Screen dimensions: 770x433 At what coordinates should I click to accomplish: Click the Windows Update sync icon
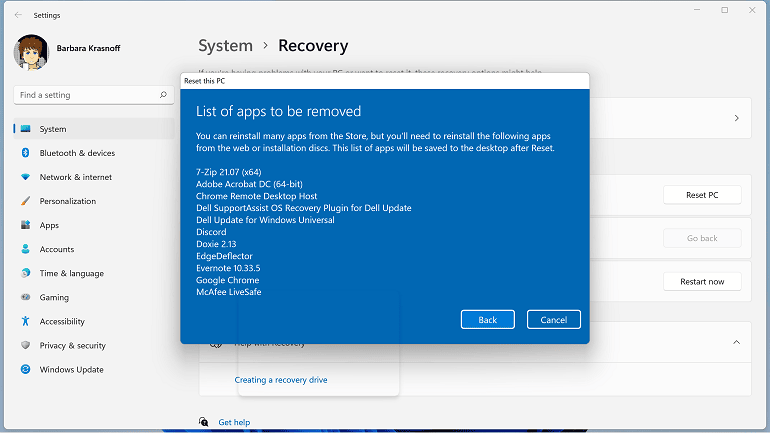[26, 369]
